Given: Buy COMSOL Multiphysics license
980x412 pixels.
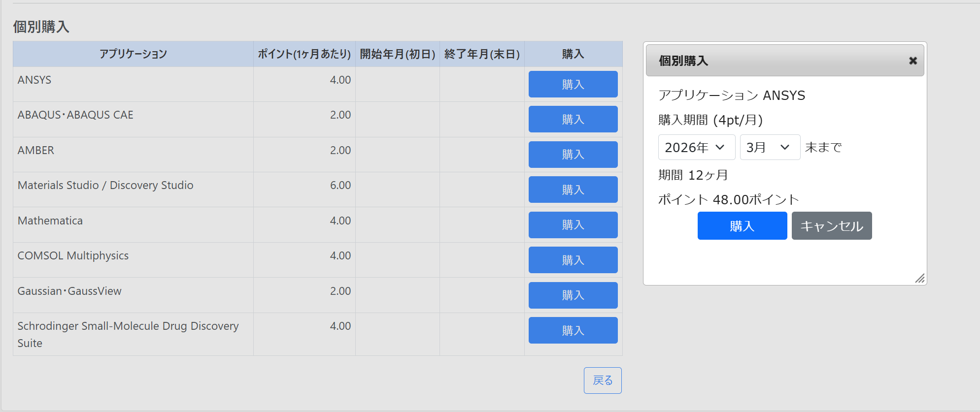Looking at the screenshot, I should [573, 260].
